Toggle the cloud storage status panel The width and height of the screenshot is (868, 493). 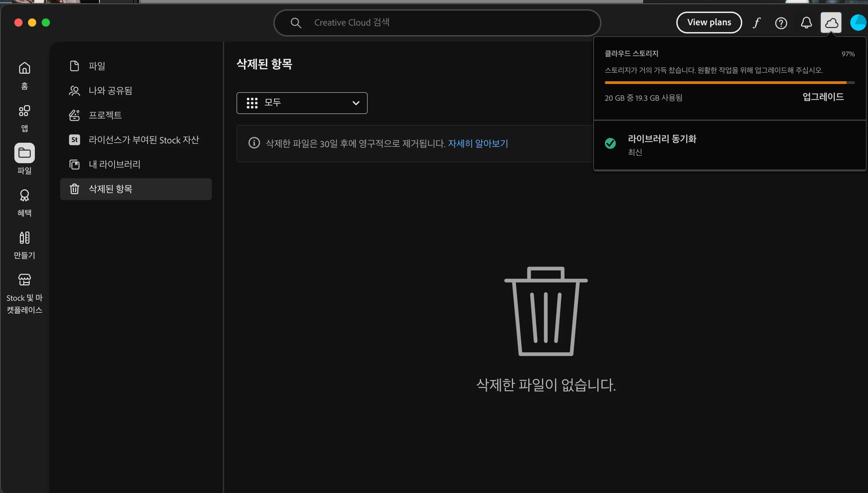pyautogui.click(x=831, y=23)
